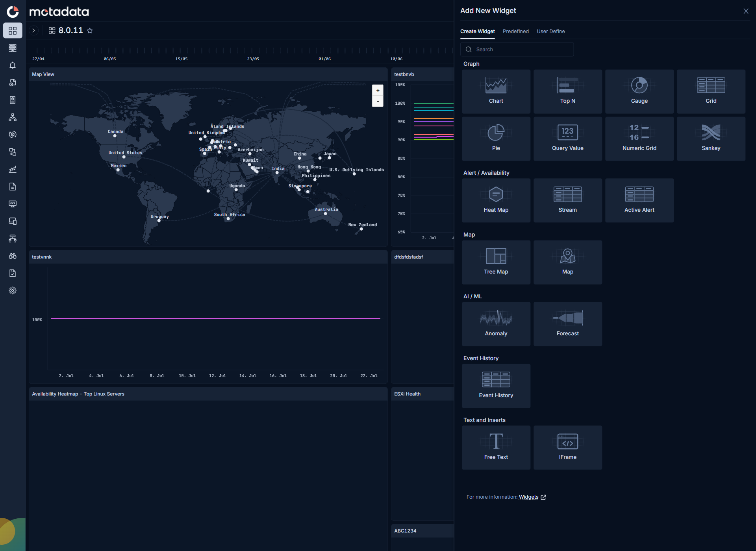Add an IFrame widget
This screenshot has height=551, width=756.
(x=567, y=447)
